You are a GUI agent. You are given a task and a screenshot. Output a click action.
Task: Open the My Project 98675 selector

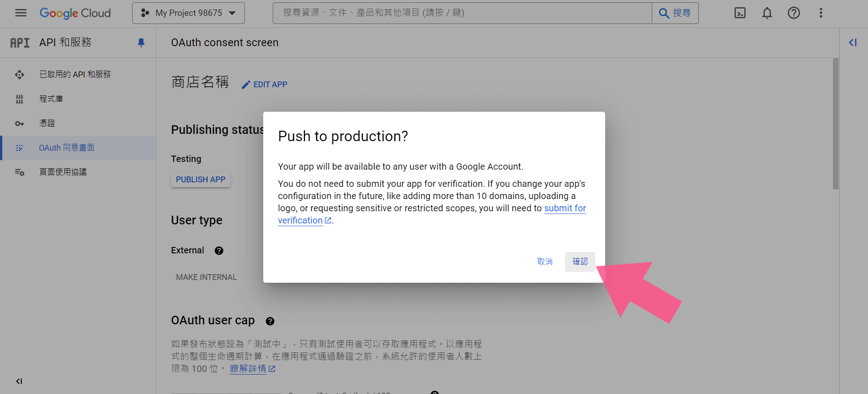point(188,13)
